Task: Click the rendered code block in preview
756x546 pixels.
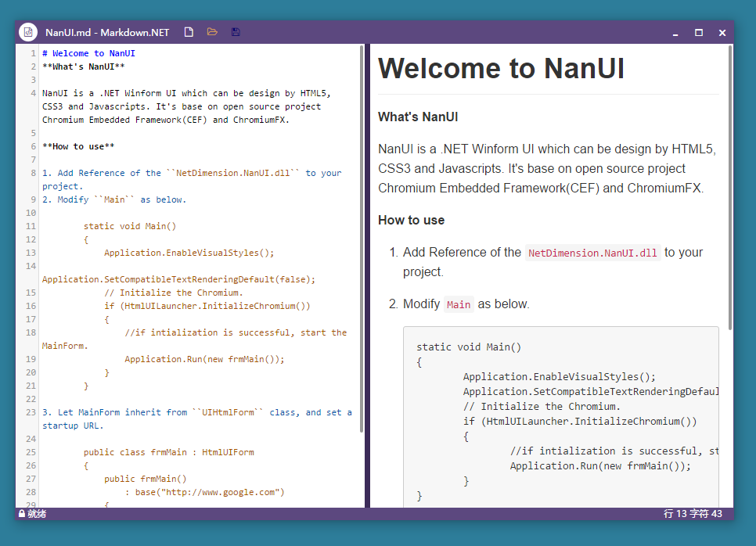Action: click(x=560, y=415)
